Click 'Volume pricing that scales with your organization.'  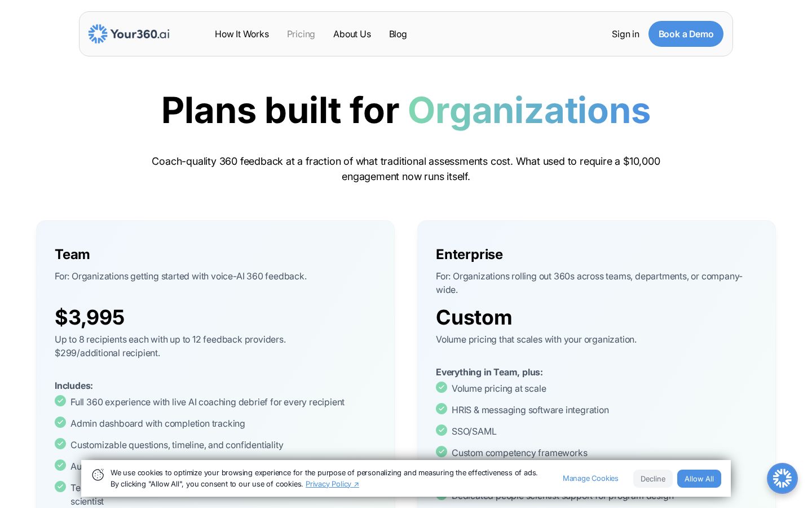pyautogui.click(x=536, y=340)
